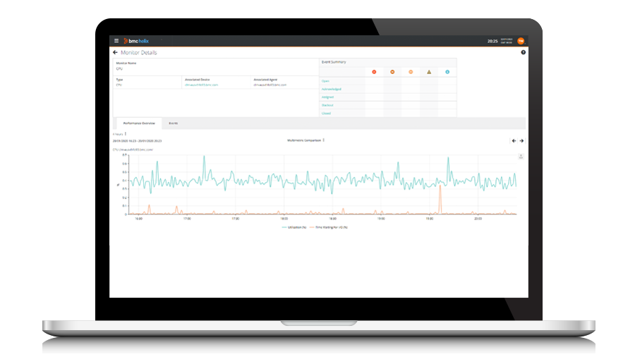Viewport: 635px width, 364px height.
Task: Move chart to next time range
Action: click(x=521, y=141)
